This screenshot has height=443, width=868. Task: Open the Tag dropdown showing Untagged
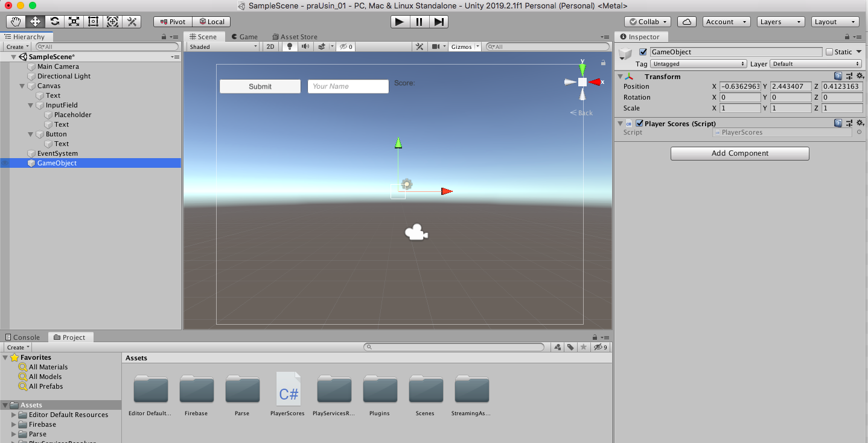(699, 64)
